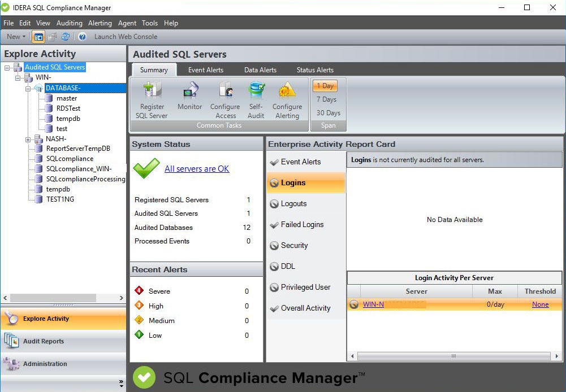Viewport: 566px width, 392px height.
Task: Select the 1 Day span
Action: click(x=325, y=86)
